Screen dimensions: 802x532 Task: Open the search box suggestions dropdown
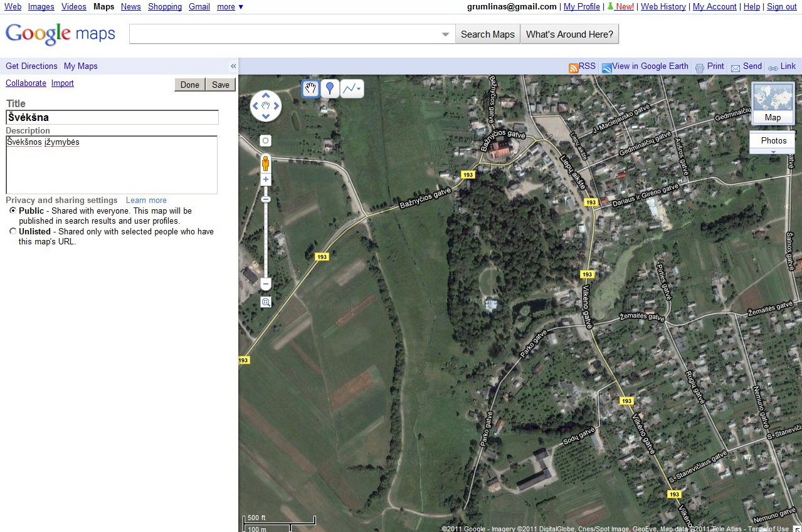click(446, 34)
